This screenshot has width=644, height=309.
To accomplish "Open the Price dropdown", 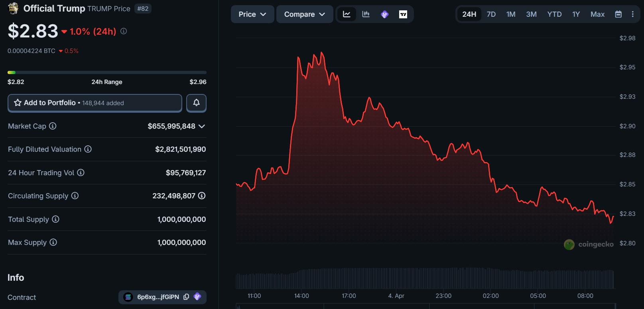I will click(x=252, y=14).
